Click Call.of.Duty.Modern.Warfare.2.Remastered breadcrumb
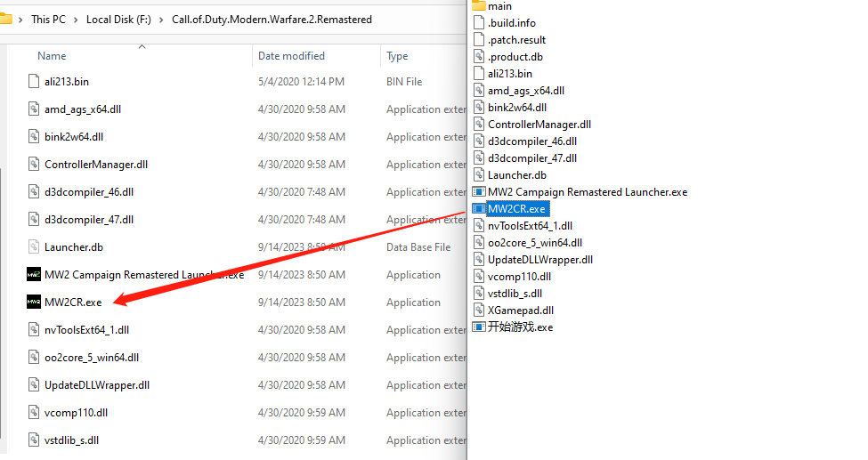This screenshot has width=868, height=460. 272,20
